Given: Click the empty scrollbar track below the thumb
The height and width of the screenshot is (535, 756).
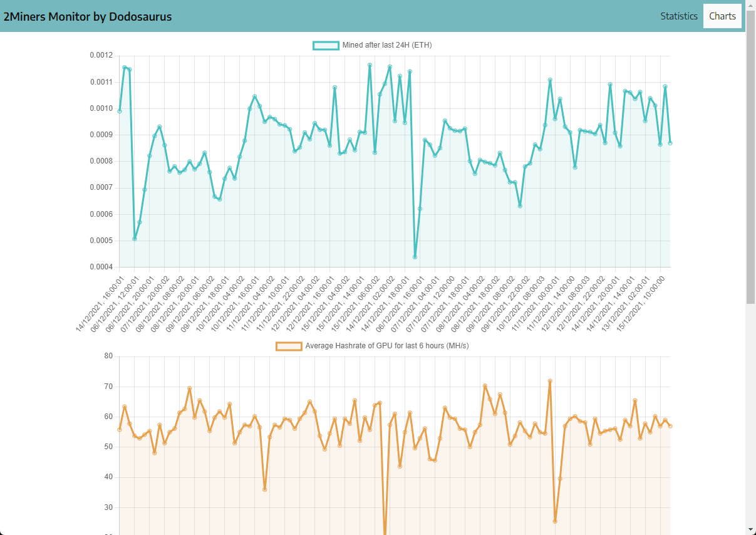Looking at the screenshot, I should (x=750, y=413).
